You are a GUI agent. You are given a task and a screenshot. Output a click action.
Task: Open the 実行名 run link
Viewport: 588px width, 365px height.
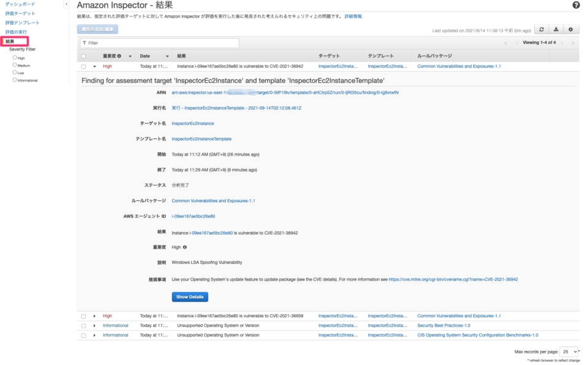tap(236, 108)
